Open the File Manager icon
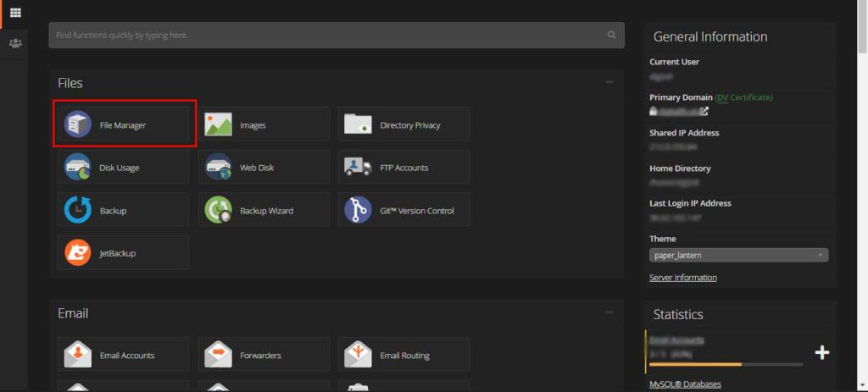 77,124
